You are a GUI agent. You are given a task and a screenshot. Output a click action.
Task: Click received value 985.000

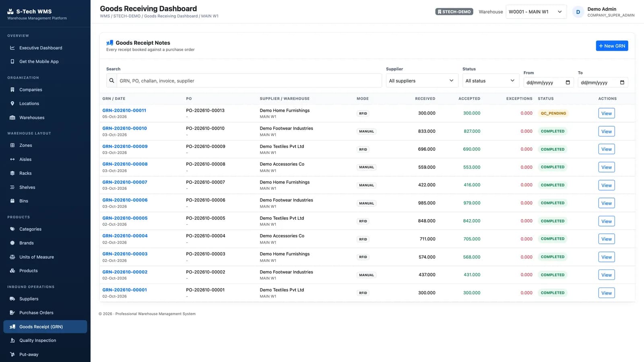[x=427, y=203]
